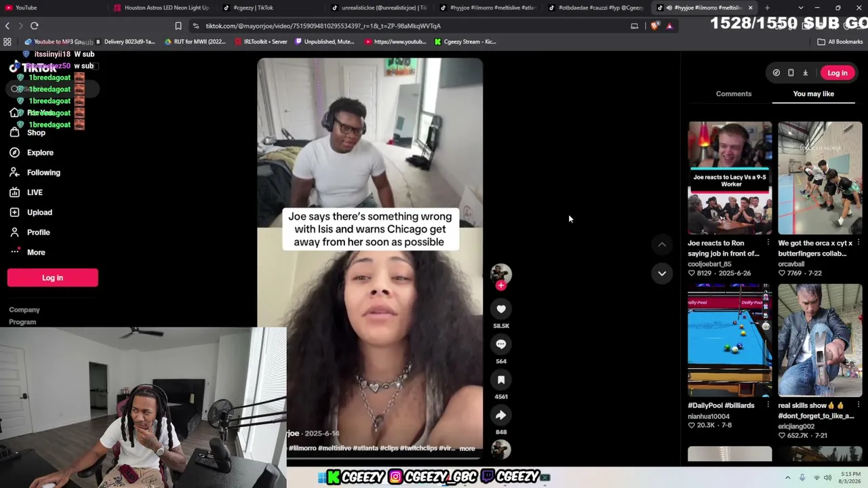Open the RUT for MWII bookmark

coord(195,42)
